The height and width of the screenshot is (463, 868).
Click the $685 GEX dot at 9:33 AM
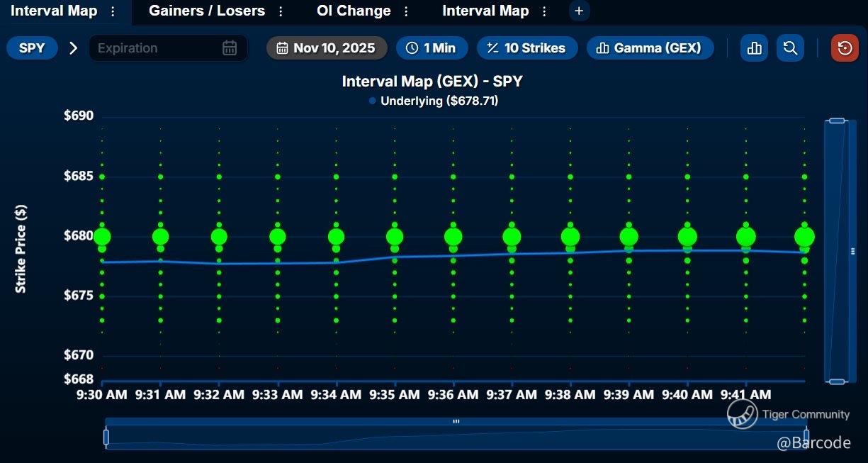[x=278, y=177]
